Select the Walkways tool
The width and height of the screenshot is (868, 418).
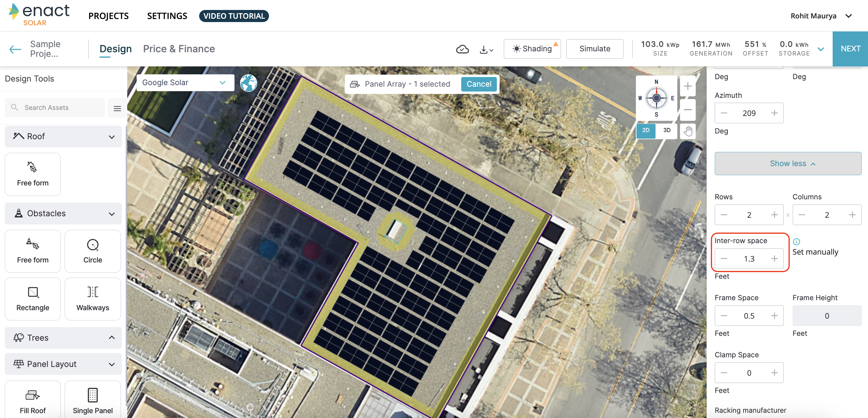[x=93, y=298]
